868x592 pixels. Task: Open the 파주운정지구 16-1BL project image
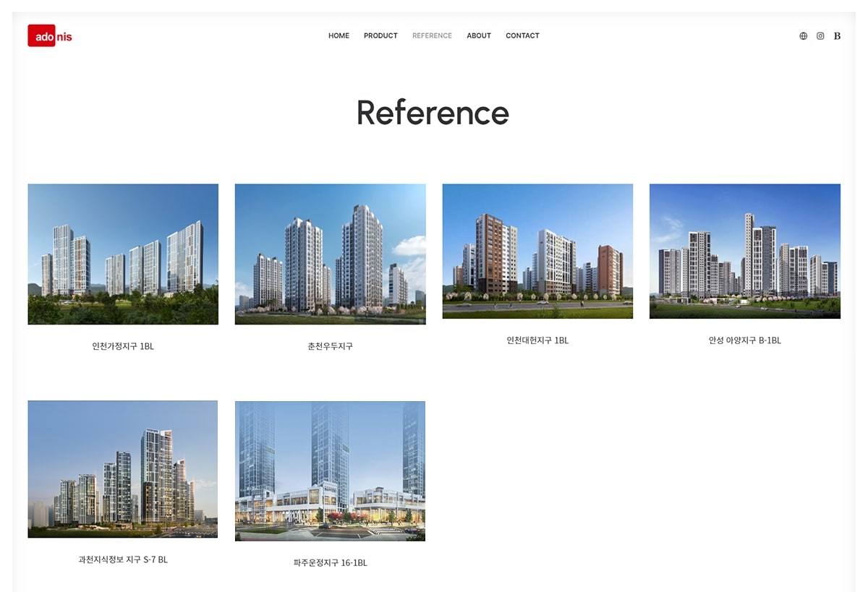click(x=330, y=471)
